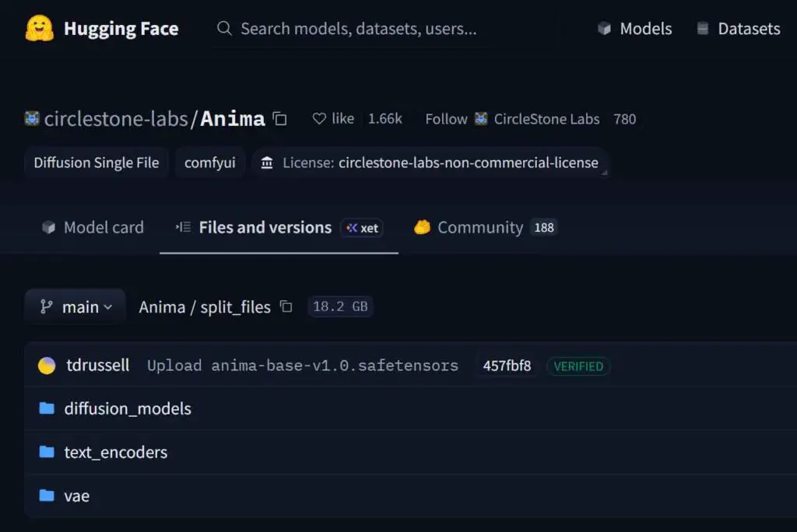
Task: Click split_files in the breadcrumb path
Action: click(235, 307)
